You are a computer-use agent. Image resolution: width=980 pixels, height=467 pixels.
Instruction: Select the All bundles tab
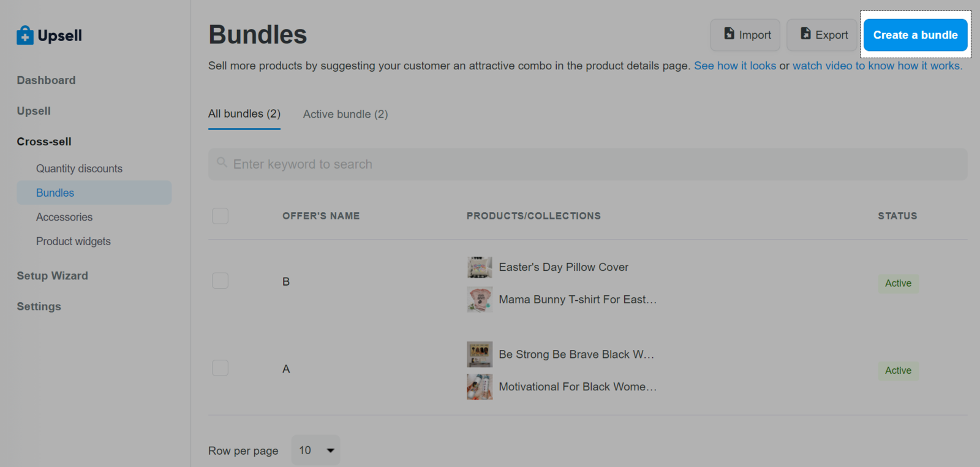(244, 114)
